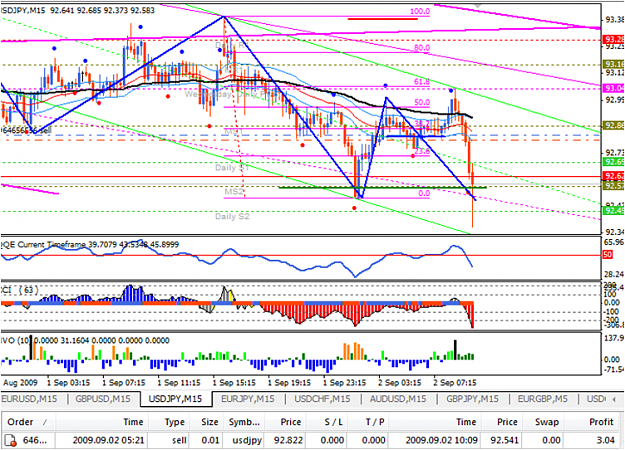Switch to the GBPUSD,M15 chart tab
The width and height of the screenshot is (625, 450).
click(103, 399)
